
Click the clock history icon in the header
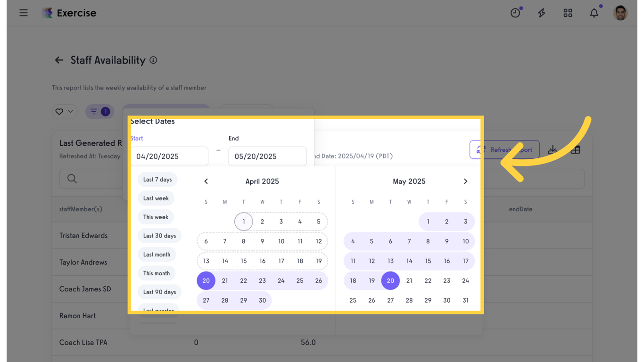[x=515, y=13]
